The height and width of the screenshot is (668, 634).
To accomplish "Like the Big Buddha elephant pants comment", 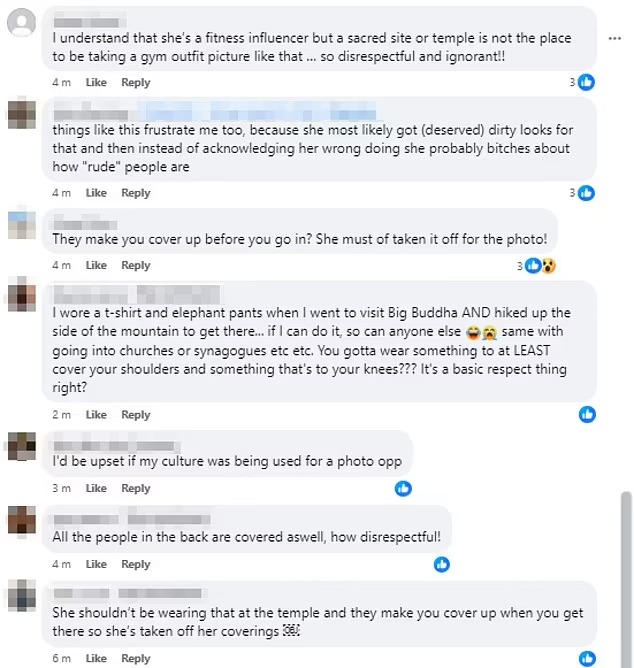I will point(96,415).
